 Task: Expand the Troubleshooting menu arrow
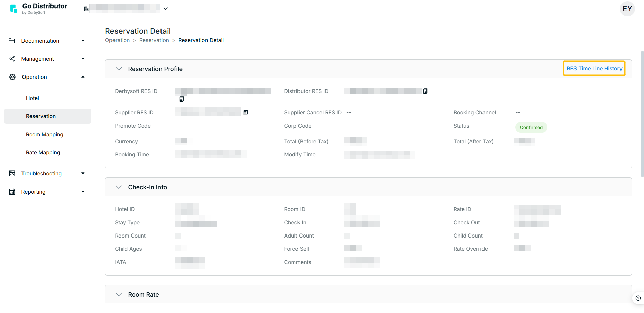point(83,173)
